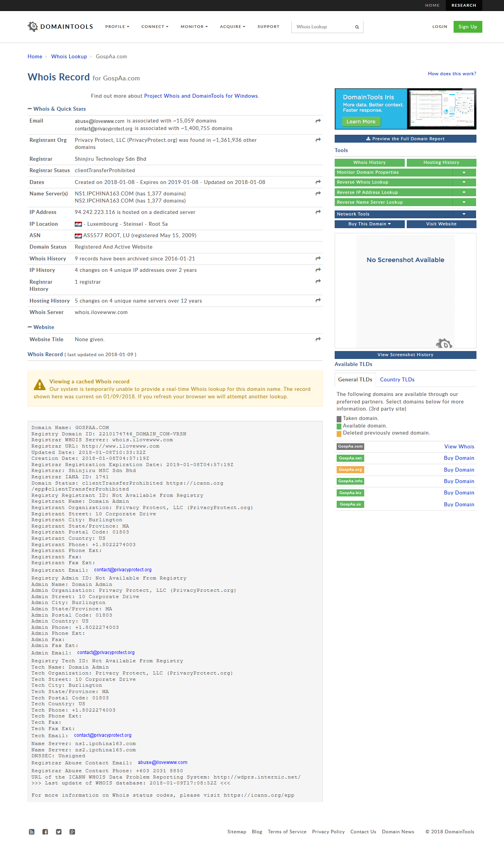Click share arrow in Dates row
This screenshot has width=504, height=842.
tap(318, 182)
